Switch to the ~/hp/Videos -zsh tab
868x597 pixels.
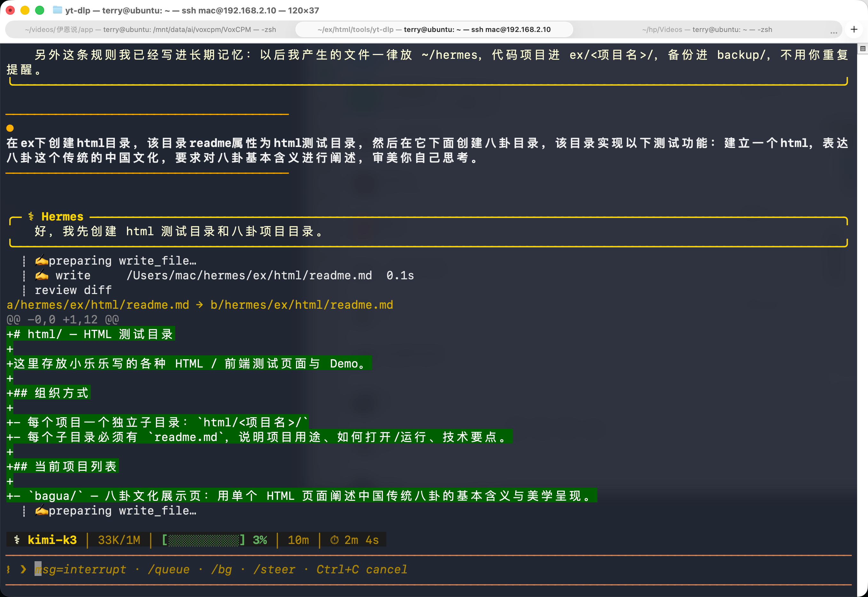[707, 29]
